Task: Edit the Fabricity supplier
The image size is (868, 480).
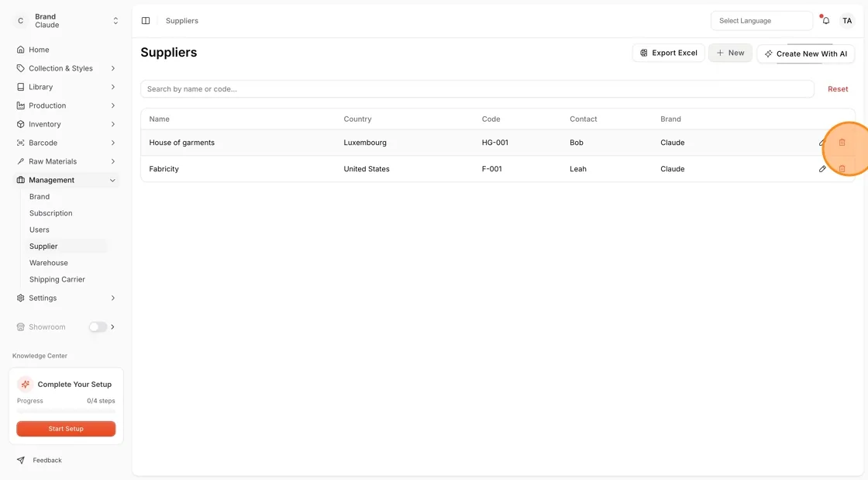Action: [822, 169]
